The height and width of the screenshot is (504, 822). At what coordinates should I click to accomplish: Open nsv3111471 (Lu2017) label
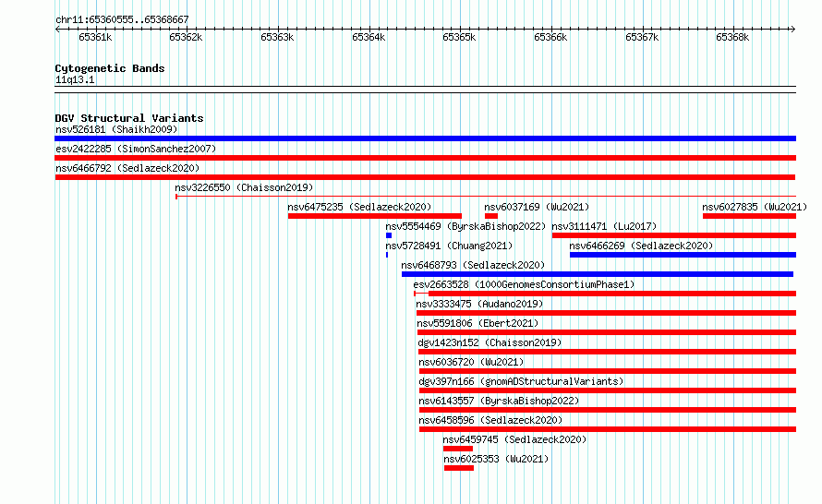604,226
